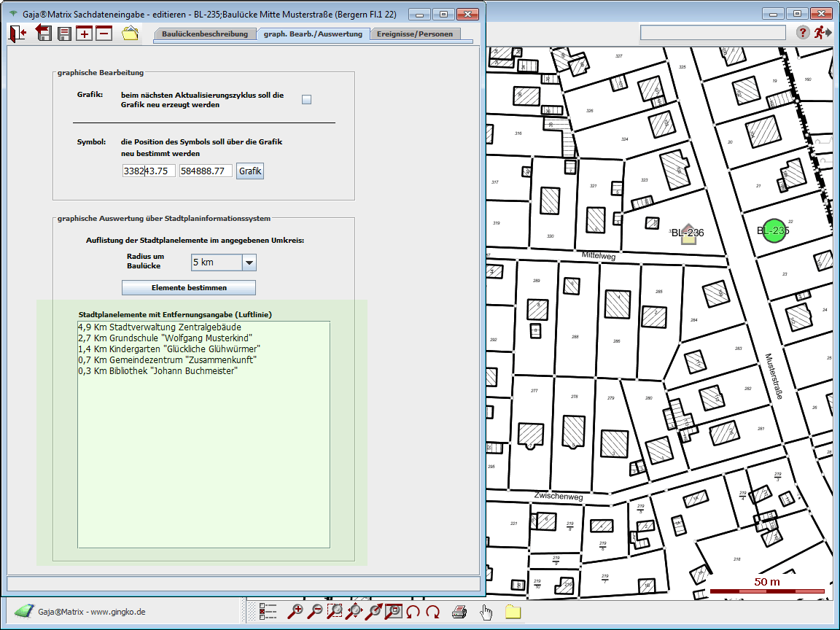The width and height of the screenshot is (840, 630).
Task: Click the delete record minus icon
Action: (104, 33)
